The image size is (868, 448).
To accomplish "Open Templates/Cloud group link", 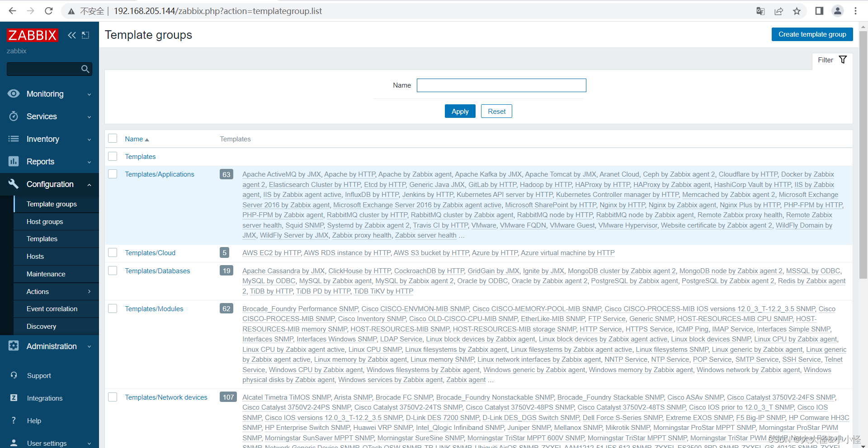I will coord(150,253).
